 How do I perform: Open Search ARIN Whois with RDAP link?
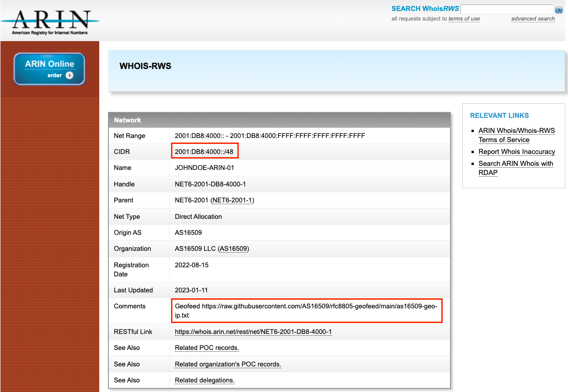pyautogui.click(x=516, y=168)
